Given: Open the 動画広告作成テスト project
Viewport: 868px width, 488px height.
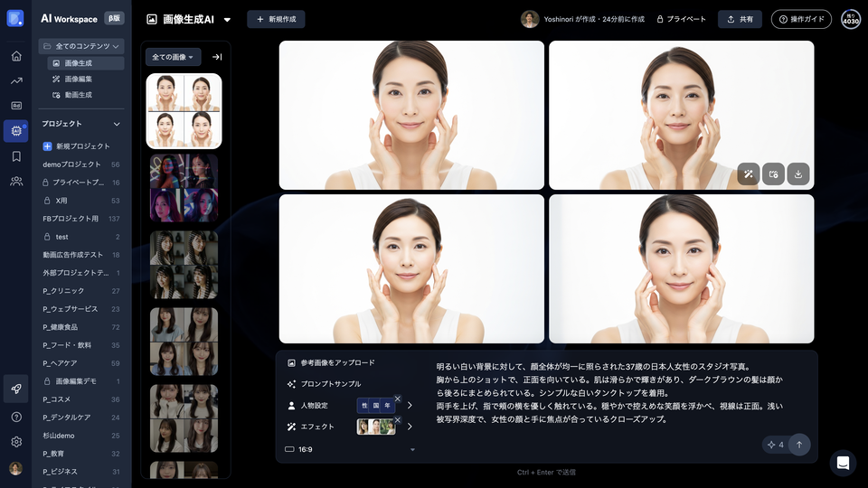Looking at the screenshot, I should 81,255.
